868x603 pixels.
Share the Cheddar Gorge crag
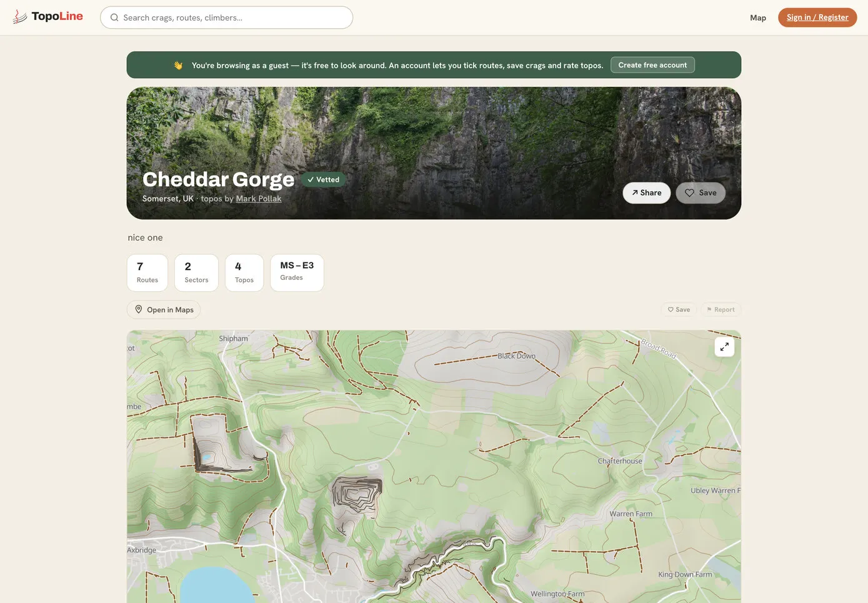[x=647, y=193]
